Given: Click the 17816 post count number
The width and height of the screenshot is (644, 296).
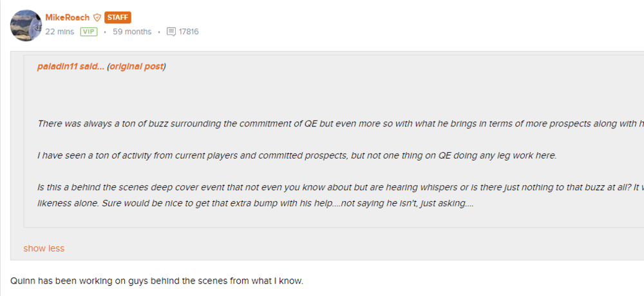Looking at the screenshot, I should click(189, 32).
